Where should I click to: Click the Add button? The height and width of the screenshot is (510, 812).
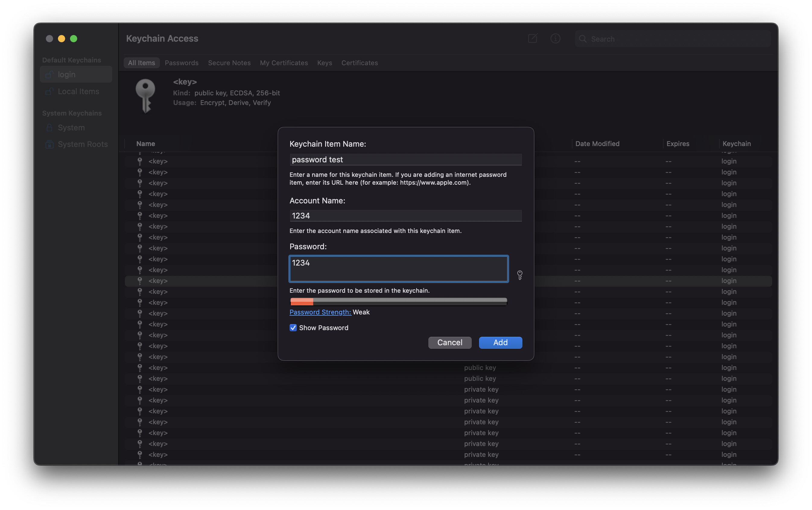(x=500, y=342)
